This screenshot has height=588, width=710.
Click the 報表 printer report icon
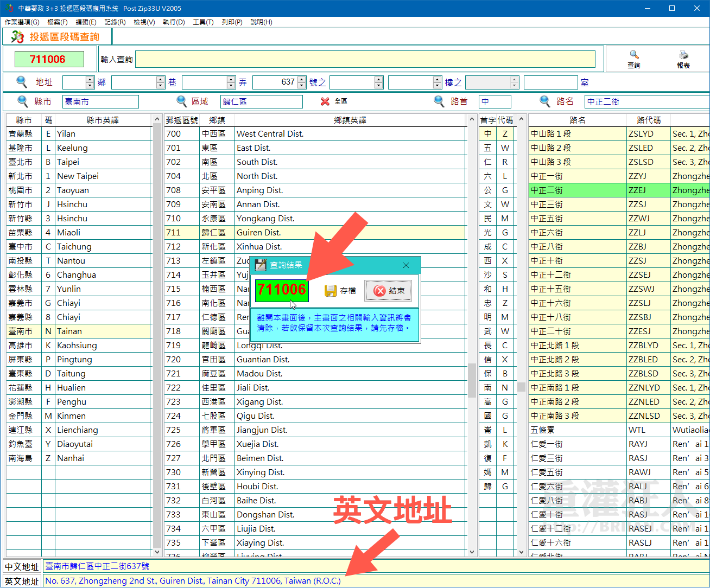(x=683, y=55)
